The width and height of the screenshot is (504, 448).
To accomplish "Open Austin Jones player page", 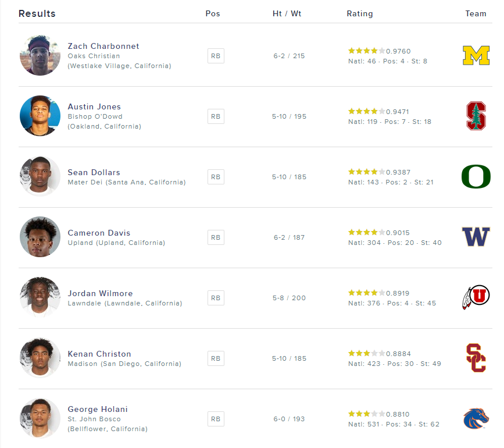I will pos(94,106).
